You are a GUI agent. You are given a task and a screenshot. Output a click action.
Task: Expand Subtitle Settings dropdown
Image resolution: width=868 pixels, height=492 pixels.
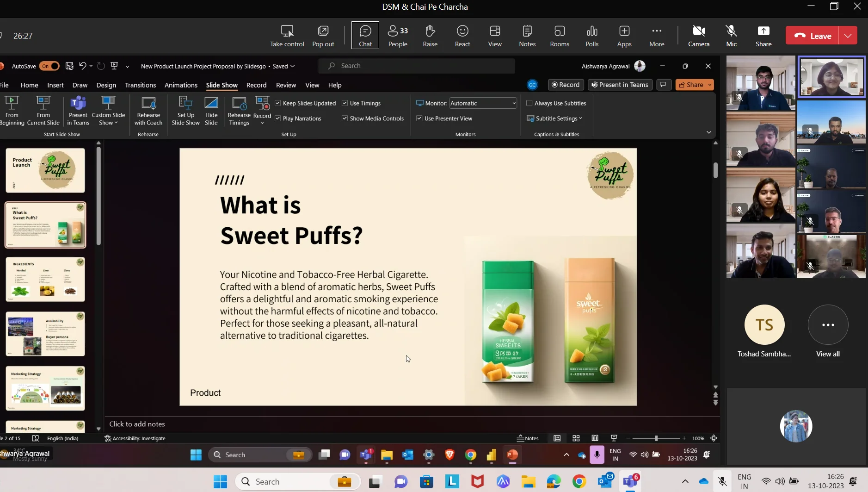tap(554, 118)
